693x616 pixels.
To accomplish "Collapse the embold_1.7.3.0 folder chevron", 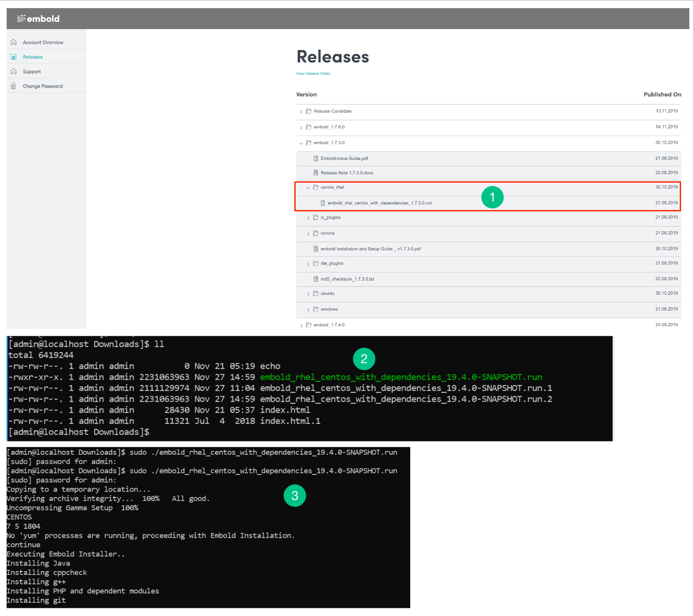I will (x=301, y=143).
